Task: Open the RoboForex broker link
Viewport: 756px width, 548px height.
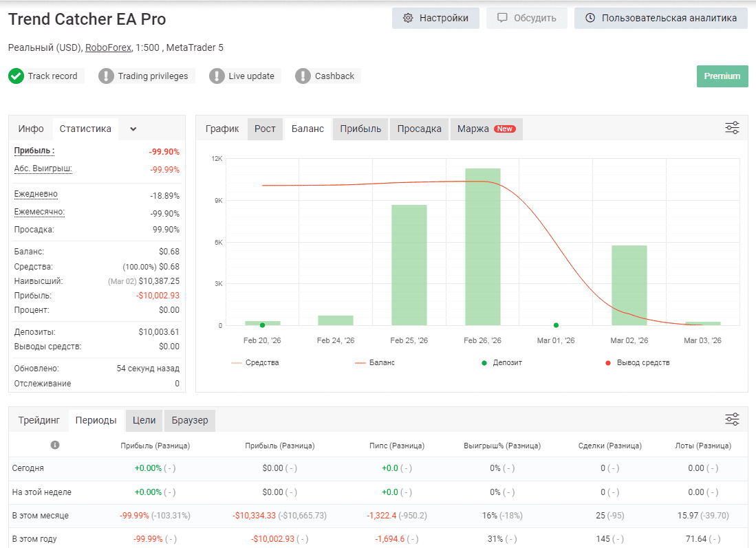Action: point(109,47)
